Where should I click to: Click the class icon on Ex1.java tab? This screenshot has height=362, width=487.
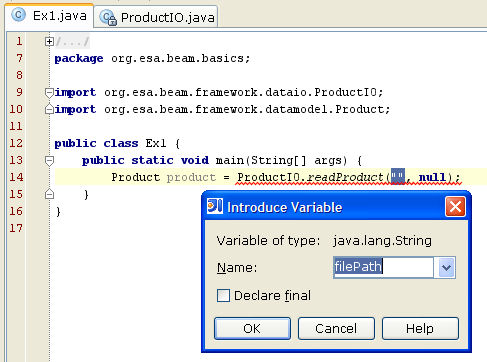pyautogui.click(x=18, y=15)
